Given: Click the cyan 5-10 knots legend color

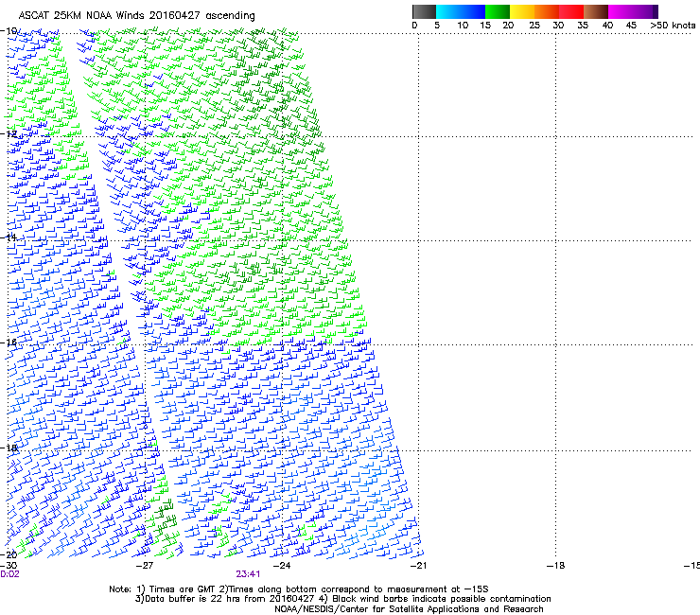Looking at the screenshot, I should (448, 11).
